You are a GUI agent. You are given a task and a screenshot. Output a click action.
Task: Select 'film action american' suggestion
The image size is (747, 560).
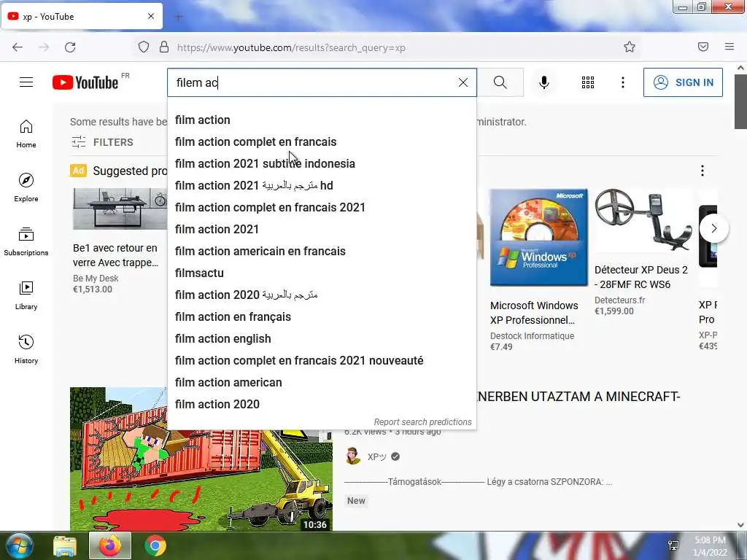[322, 383]
